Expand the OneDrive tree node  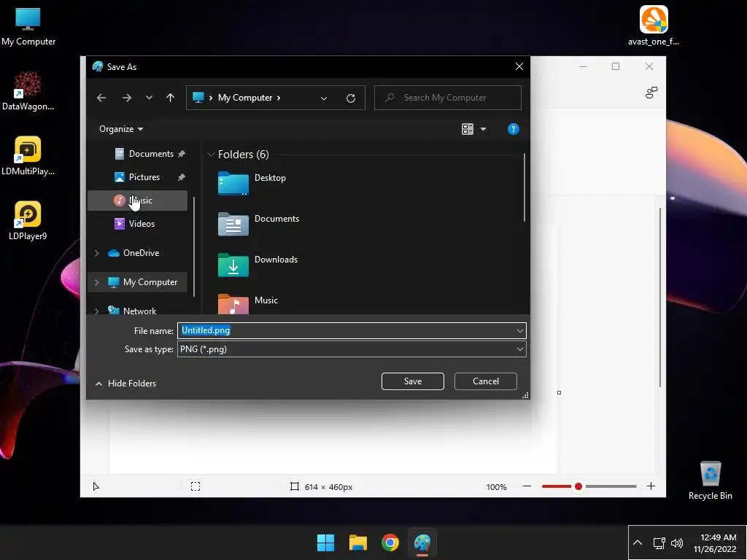[x=97, y=253]
